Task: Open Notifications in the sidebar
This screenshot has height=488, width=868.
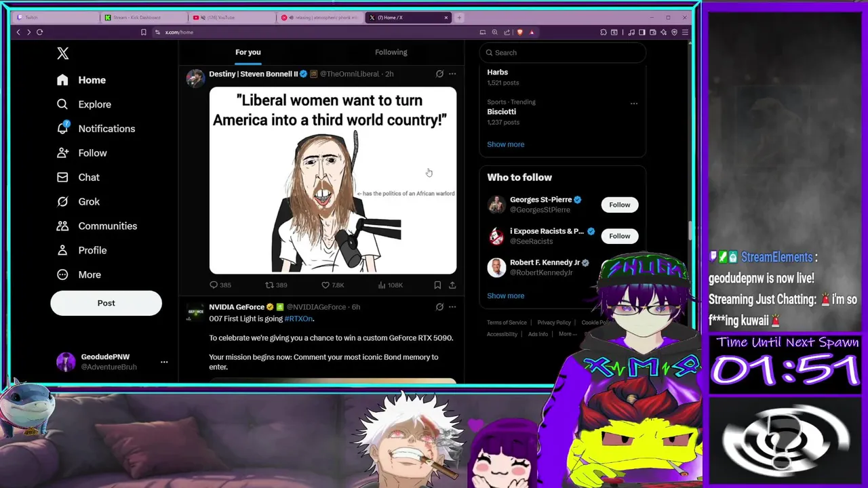Action: click(96, 129)
